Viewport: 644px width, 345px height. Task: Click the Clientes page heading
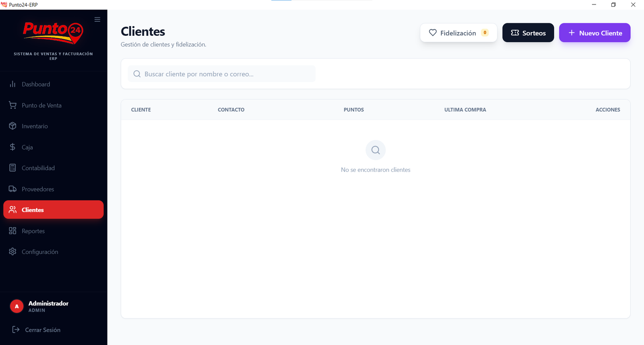coord(143,31)
